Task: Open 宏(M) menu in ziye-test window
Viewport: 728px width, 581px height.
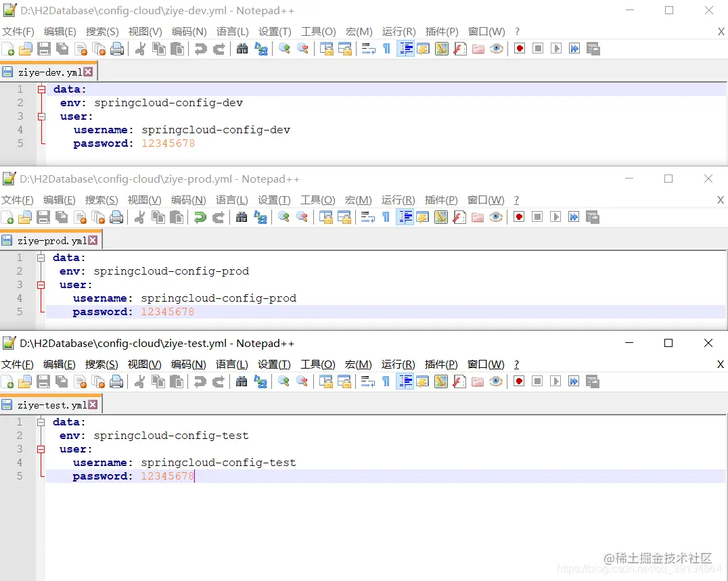Action: click(359, 365)
